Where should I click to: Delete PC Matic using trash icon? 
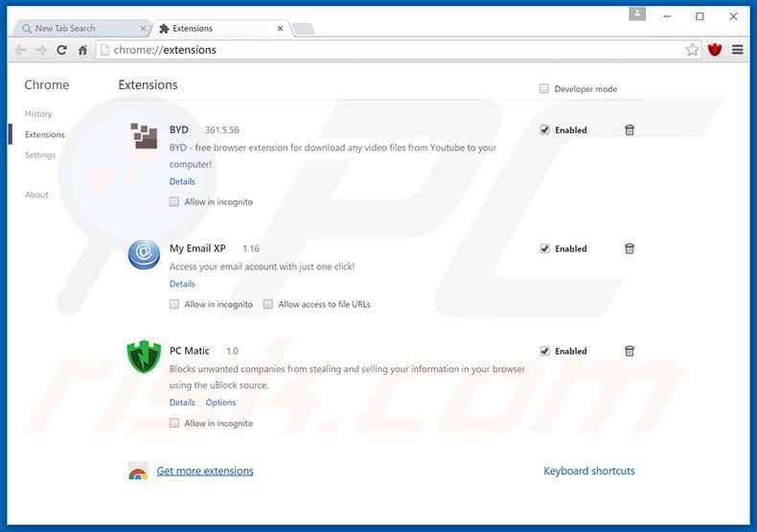click(x=630, y=351)
